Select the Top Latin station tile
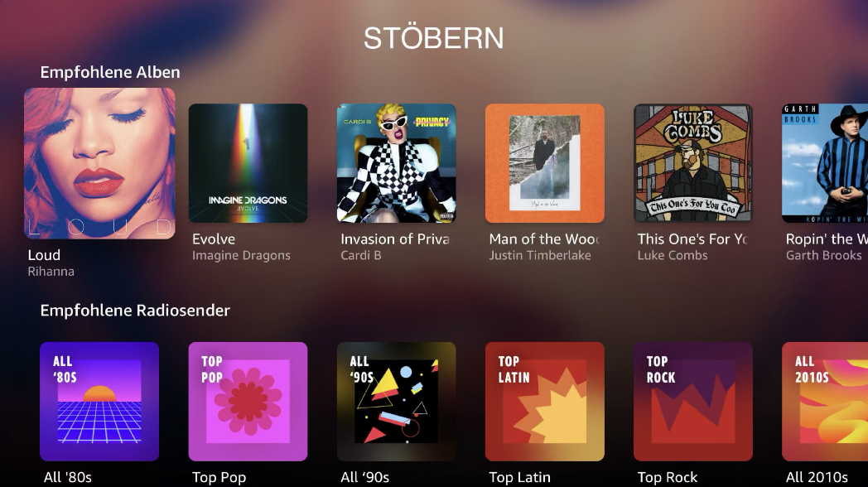The width and height of the screenshot is (868, 487). pyautogui.click(x=545, y=402)
